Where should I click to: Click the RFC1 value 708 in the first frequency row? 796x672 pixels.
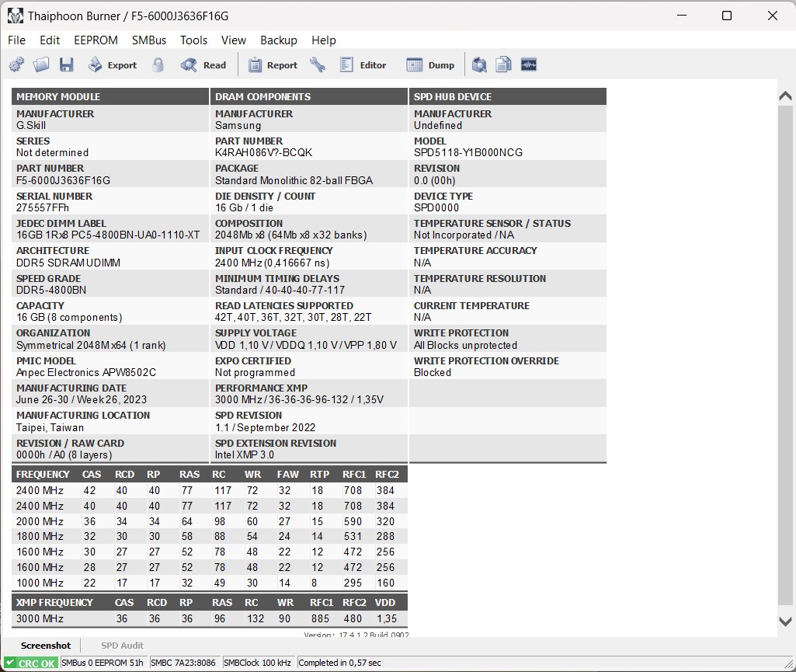pos(353,491)
